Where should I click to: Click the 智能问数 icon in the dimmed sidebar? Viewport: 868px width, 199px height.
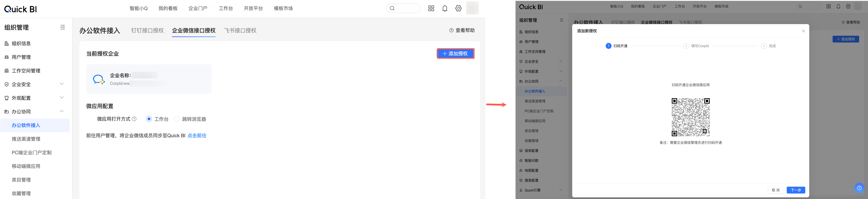[x=521, y=161]
